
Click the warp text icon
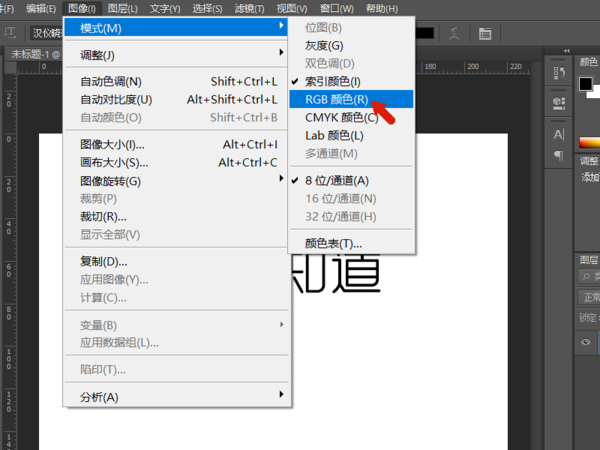point(454,34)
